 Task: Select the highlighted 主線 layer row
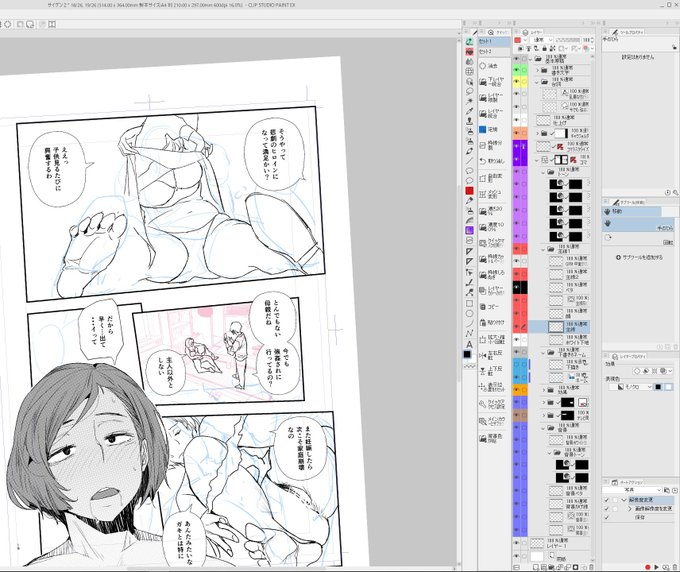pyautogui.click(x=559, y=327)
